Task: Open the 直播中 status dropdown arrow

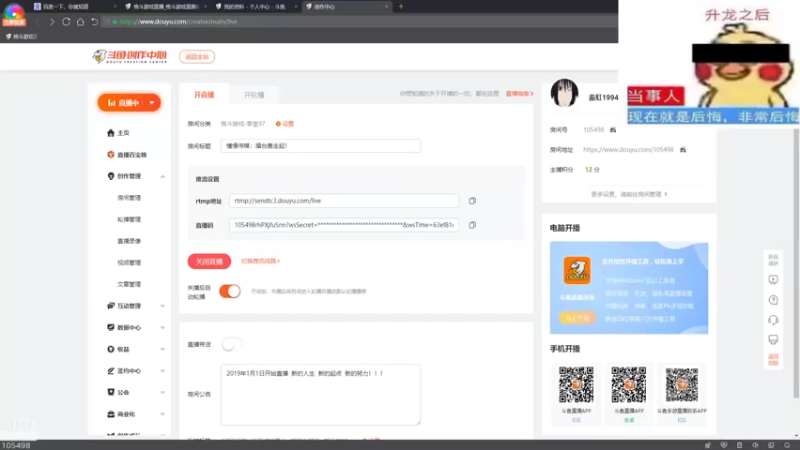Action: (x=152, y=103)
